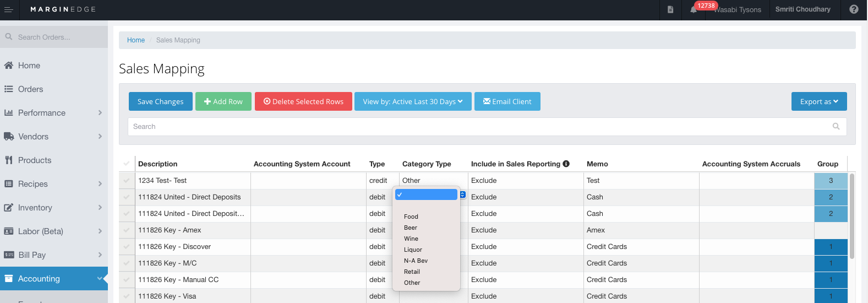Click the Bill Pay sidebar icon
Image resolution: width=868 pixels, height=303 pixels.
click(x=9, y=255)
